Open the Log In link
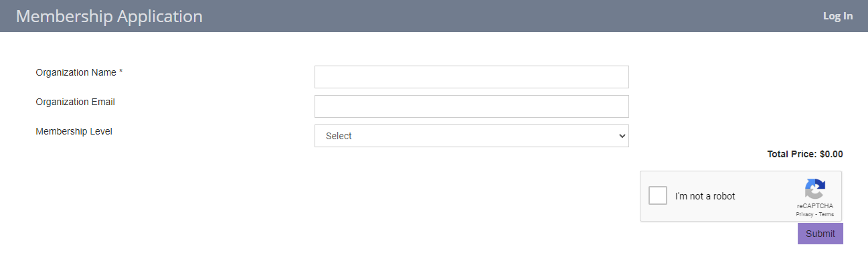Viewport: 868px width, 253px height. (x=838, y=16)
